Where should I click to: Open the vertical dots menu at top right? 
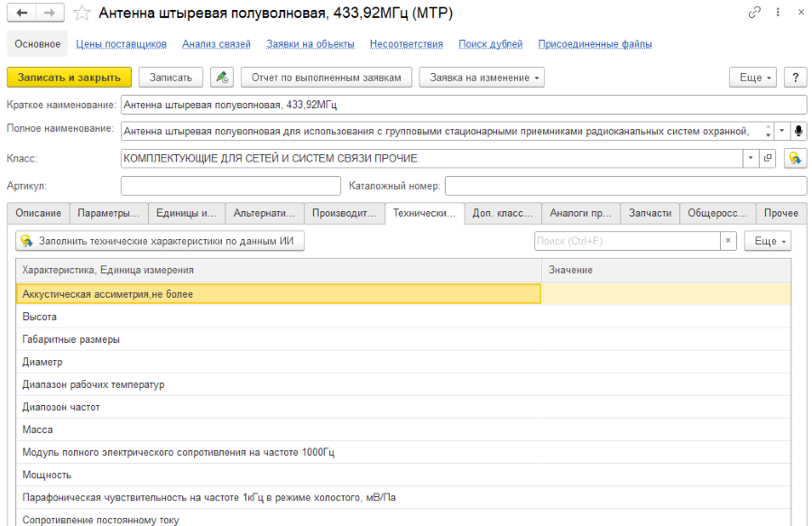pyautogui.click(x=780, y=13)
